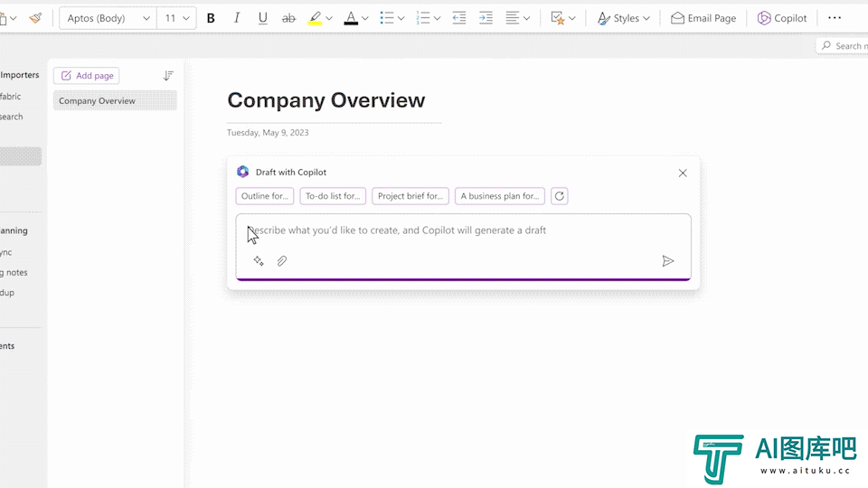Toggle Underline formatting
This screenshot has height=488, width=868.
[x=263, y=18]
